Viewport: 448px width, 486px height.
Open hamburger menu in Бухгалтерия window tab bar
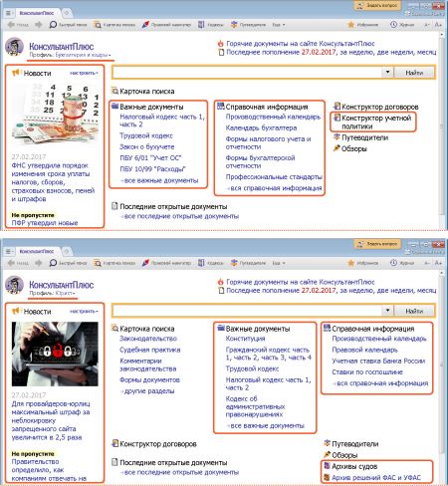[9, 13]
